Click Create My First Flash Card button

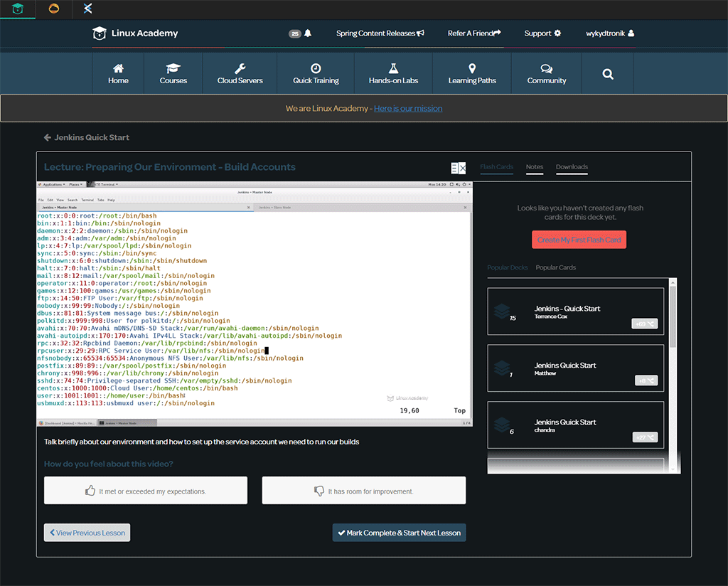[x=579, y=240]
